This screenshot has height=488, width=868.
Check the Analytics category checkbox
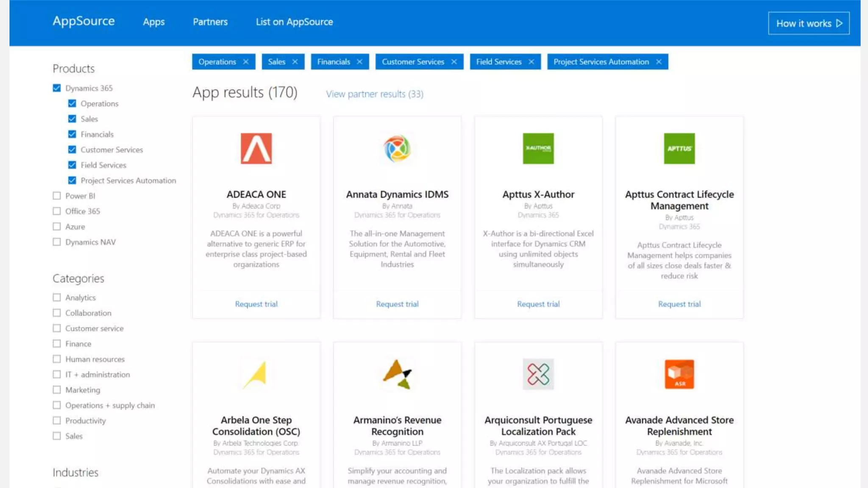pyautogui.click(x=57, y=297)
